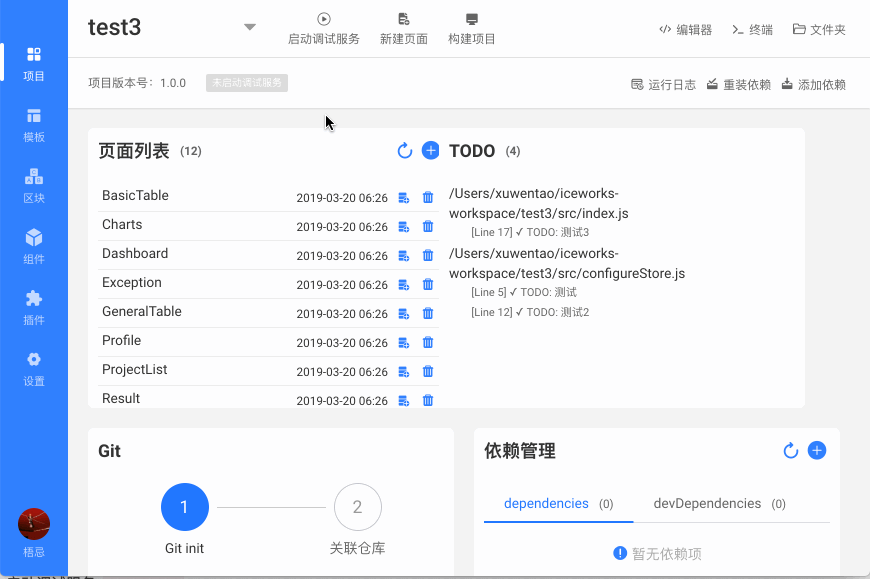Start the debug service (启动调试服务)
The width and height of the screenshot is (870, 579).
coord(323,29)
